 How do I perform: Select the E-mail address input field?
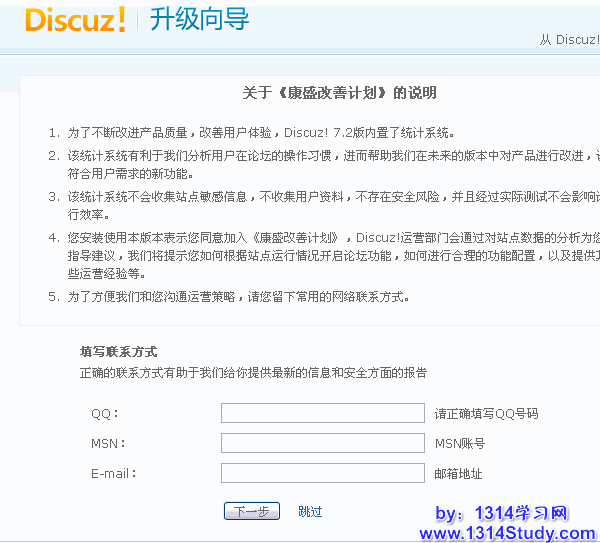[322, 473]
